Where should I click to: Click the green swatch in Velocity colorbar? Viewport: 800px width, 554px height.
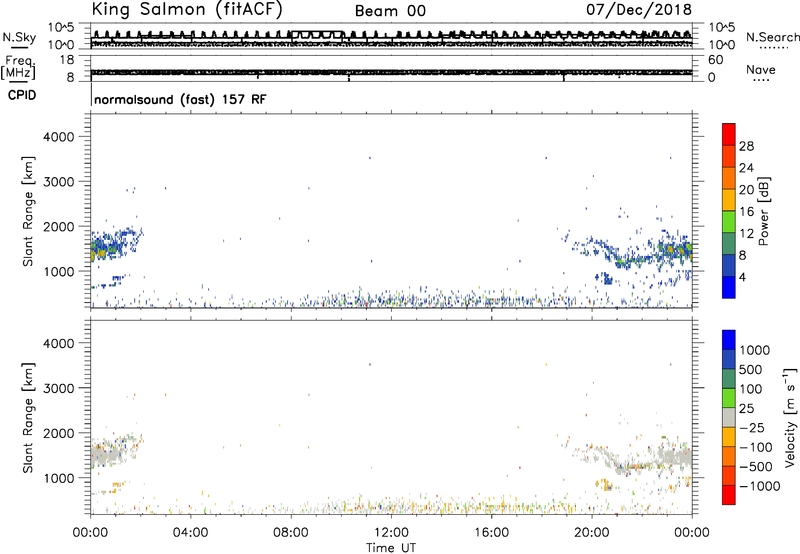click(729, 398)
